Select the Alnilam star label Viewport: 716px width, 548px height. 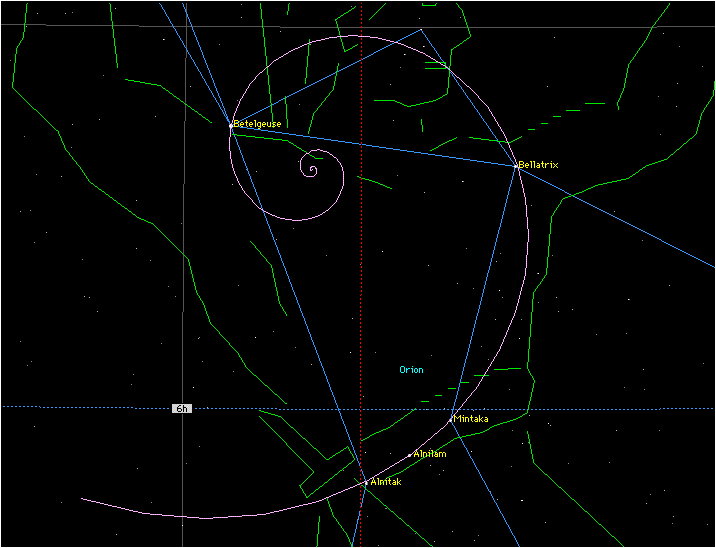coord(430,454)
